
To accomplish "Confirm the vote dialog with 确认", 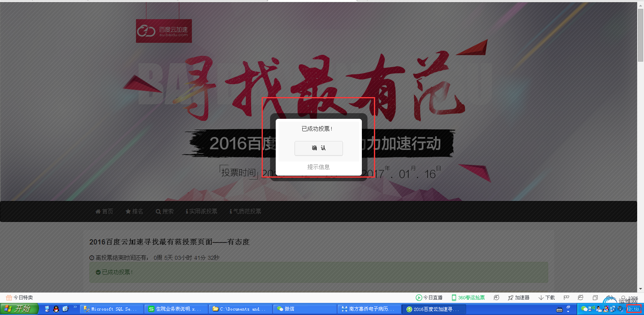I will (318, 148).
